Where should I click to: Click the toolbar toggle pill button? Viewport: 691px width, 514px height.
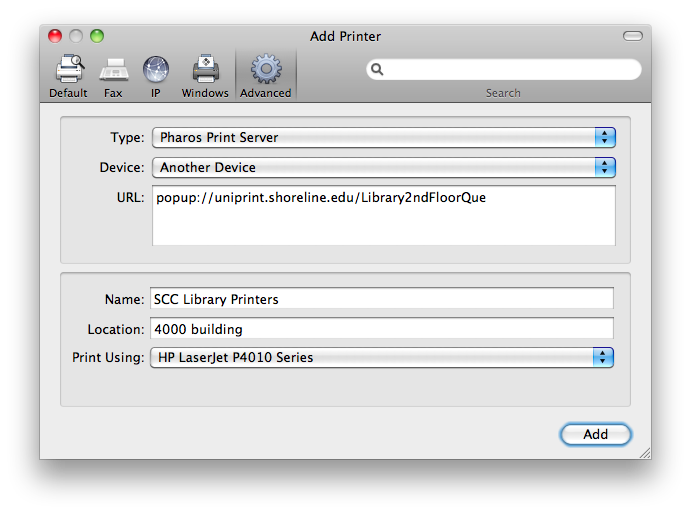[x=632, y=36]
